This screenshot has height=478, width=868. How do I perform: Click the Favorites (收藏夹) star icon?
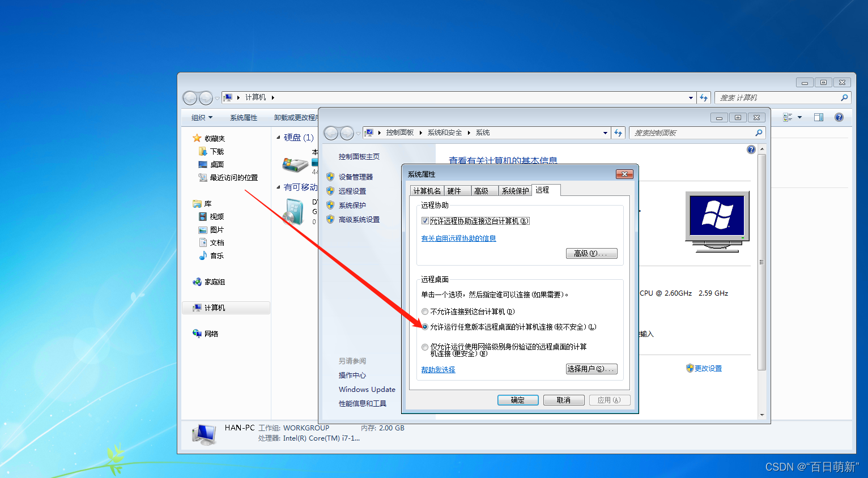pyautogui.click(x=197, y=138)
